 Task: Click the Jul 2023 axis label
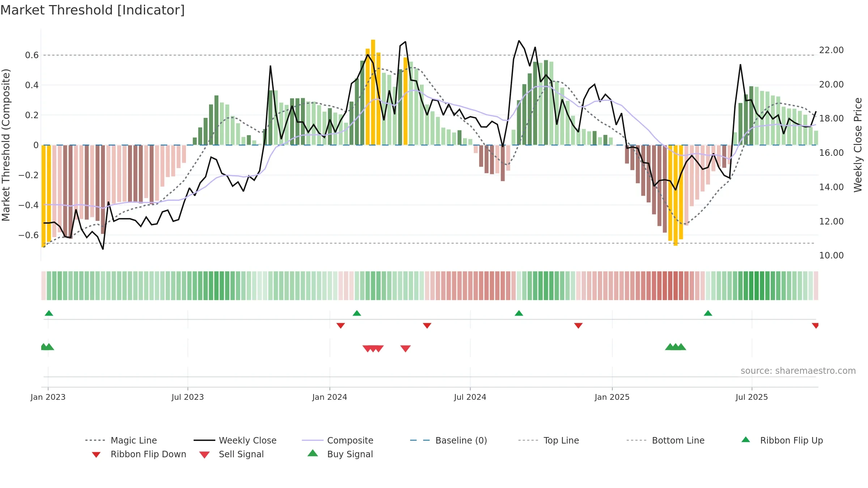coord(188,397)
